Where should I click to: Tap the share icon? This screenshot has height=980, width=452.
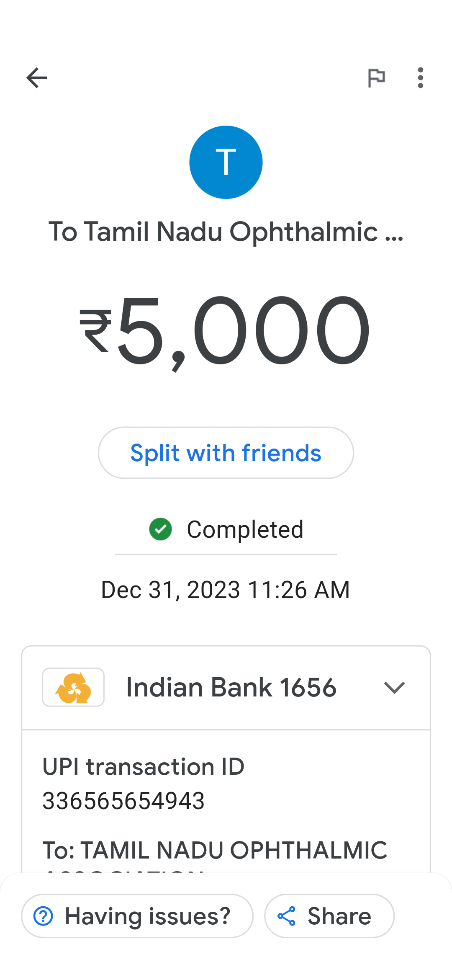287,916
